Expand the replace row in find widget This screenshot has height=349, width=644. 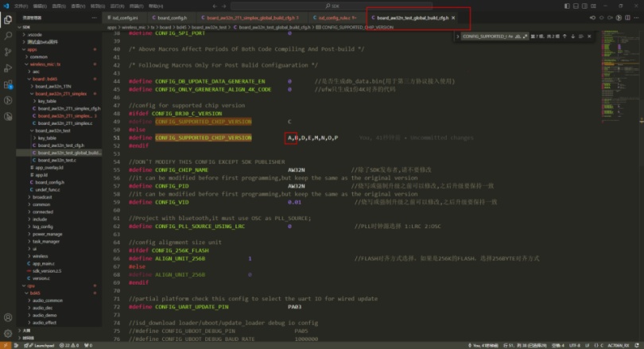tap(457, 36)
